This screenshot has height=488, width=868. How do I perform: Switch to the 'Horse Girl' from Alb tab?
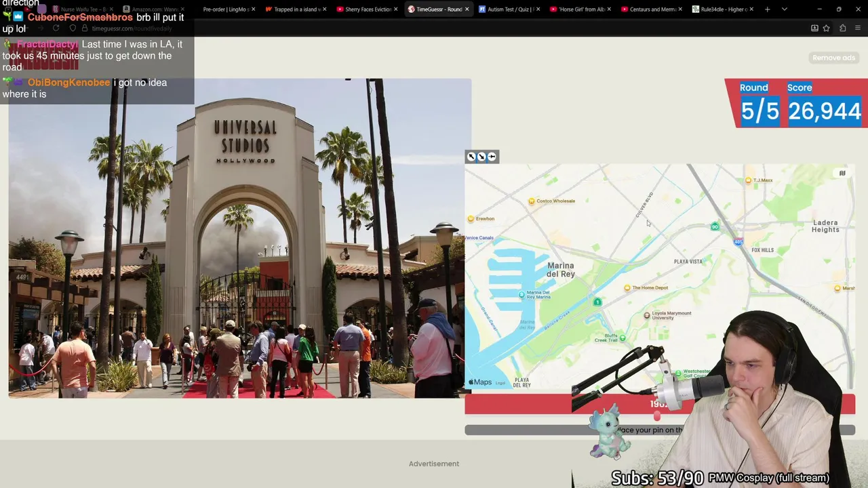pyautogui.click(x=580, y=9)
